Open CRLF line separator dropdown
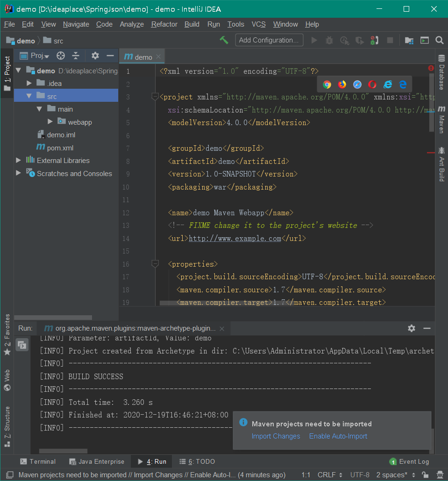Image resolution: width=448 pixels, height=481 pixels. [330, 474]
